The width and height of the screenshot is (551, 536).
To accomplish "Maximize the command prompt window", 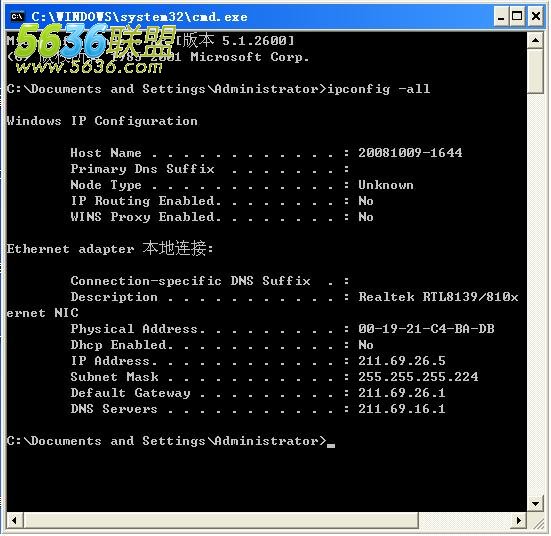I will pyautogui.click(x=517, y=17).
